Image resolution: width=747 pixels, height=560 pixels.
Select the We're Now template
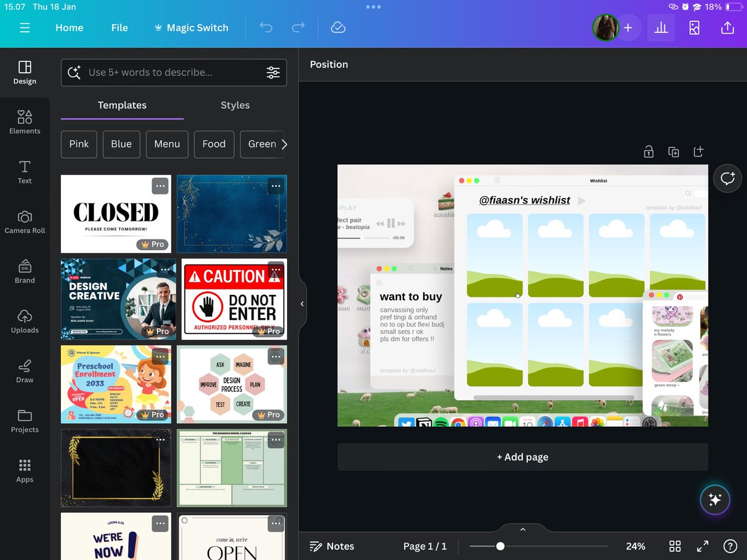(116, 536)
